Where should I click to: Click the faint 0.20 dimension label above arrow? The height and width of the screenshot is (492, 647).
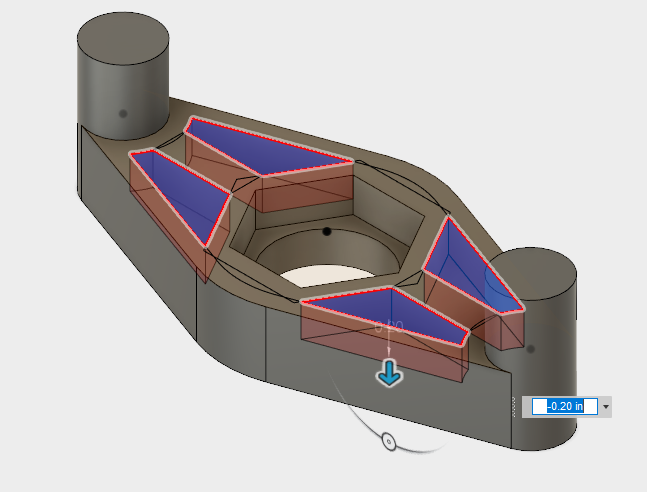click(388, 327)
